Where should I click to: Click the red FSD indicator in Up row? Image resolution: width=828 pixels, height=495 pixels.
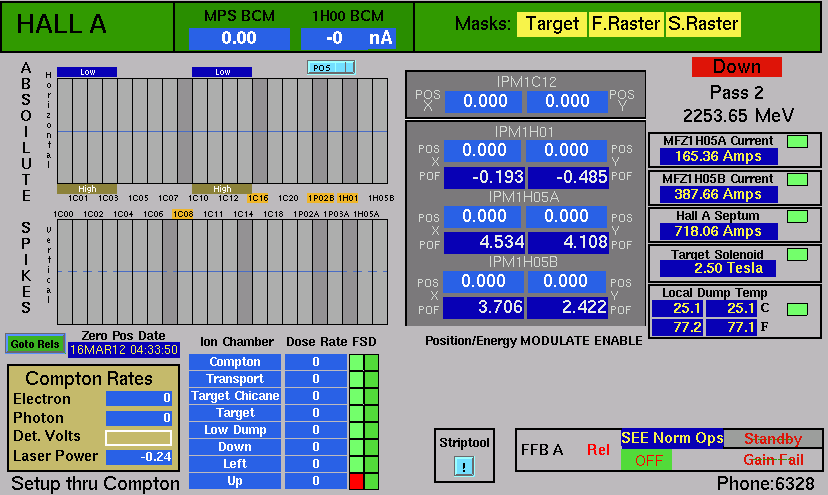click(356, 481)
